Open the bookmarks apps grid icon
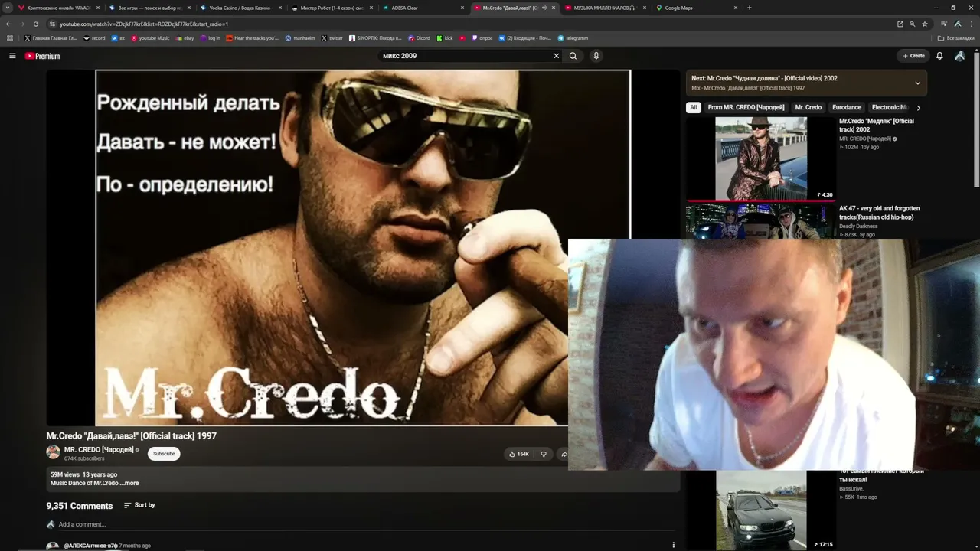 point(10,38)
